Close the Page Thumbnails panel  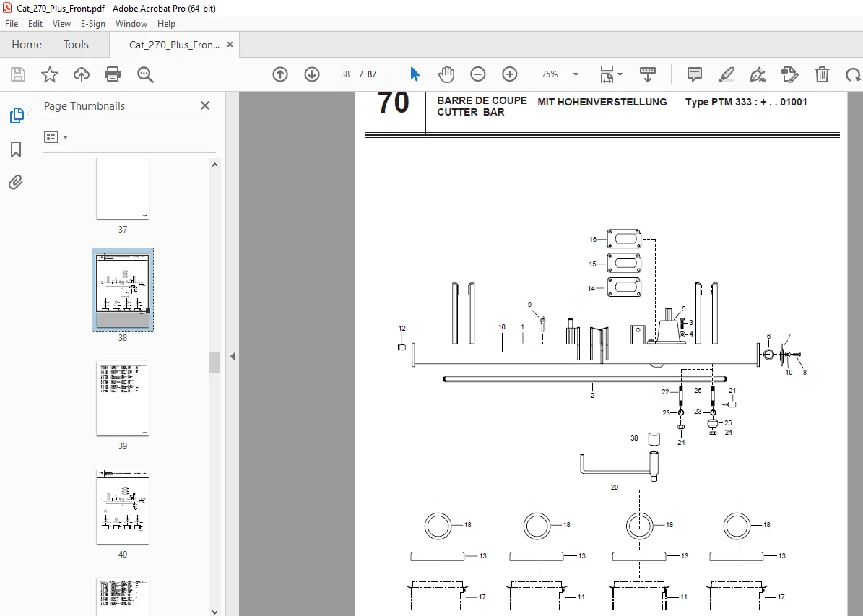pyautogui.click(x=205, y=105)
